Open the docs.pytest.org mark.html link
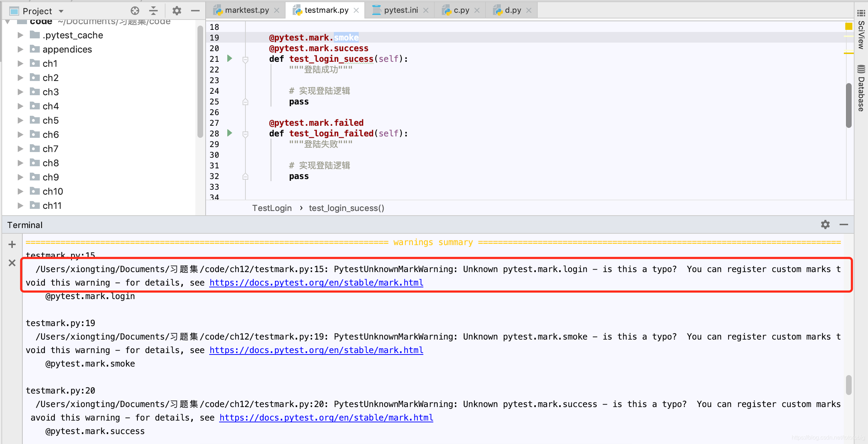This screenshot has width=868, height=444. click(316, 282)
